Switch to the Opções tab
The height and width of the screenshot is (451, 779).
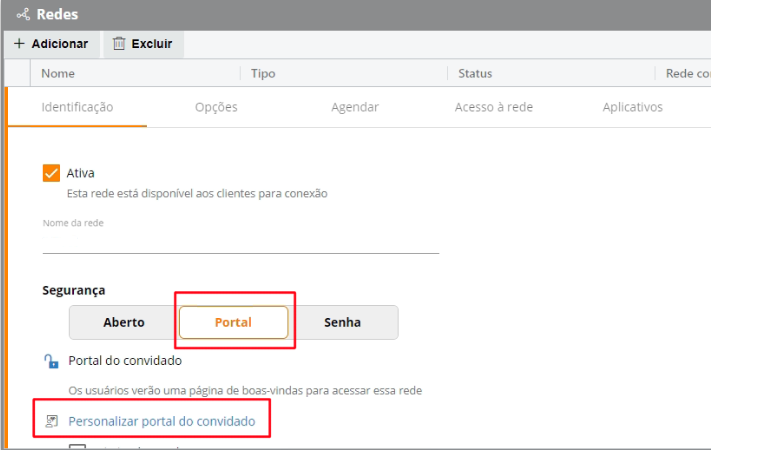216,107
